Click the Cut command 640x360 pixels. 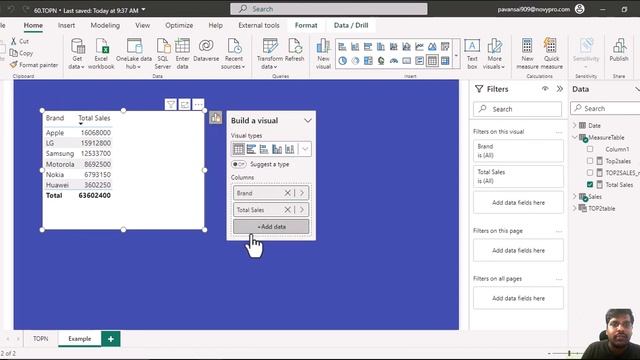[x=20, y=41]
